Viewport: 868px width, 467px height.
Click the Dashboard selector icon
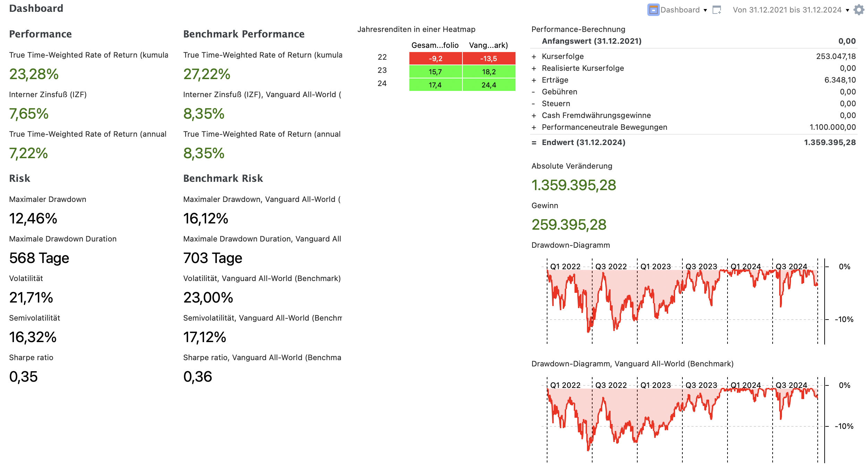point(653,10)
